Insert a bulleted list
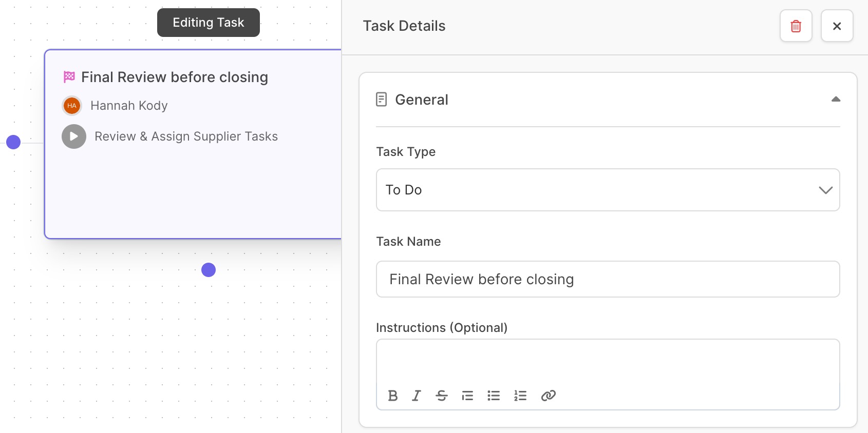This screenshot has height=433, width=868. click(x=494, y=396)
